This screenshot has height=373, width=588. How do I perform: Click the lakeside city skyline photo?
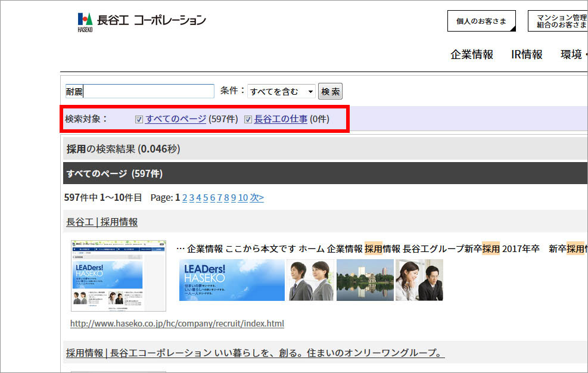(x=365, y=280)
